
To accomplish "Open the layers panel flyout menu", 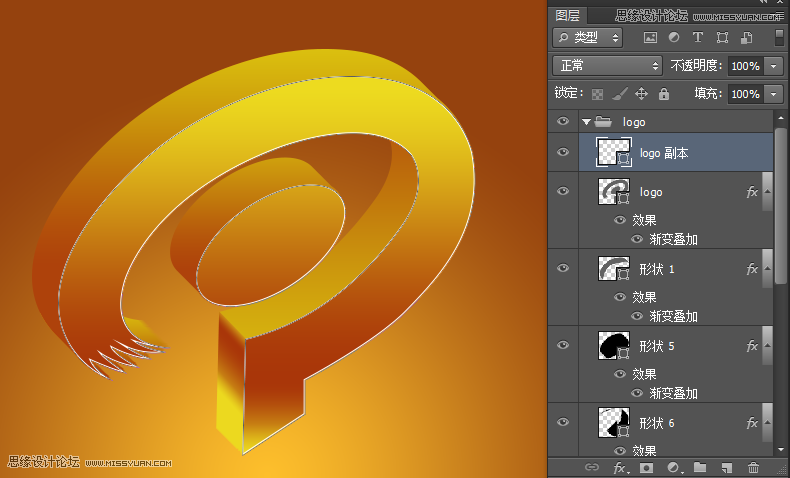I will [778, 15].
